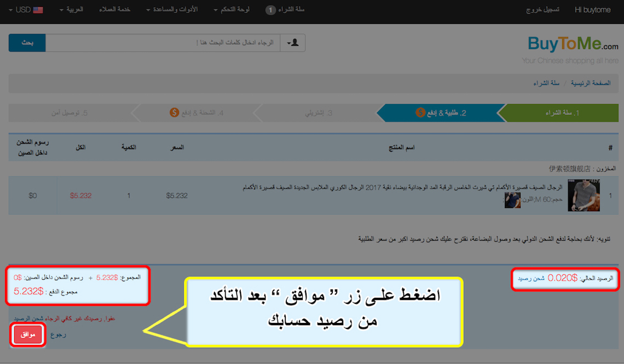Screen dimensions: 624x364
Task: Click the orange dollar icon on step 4
Action: pos(174,113)
